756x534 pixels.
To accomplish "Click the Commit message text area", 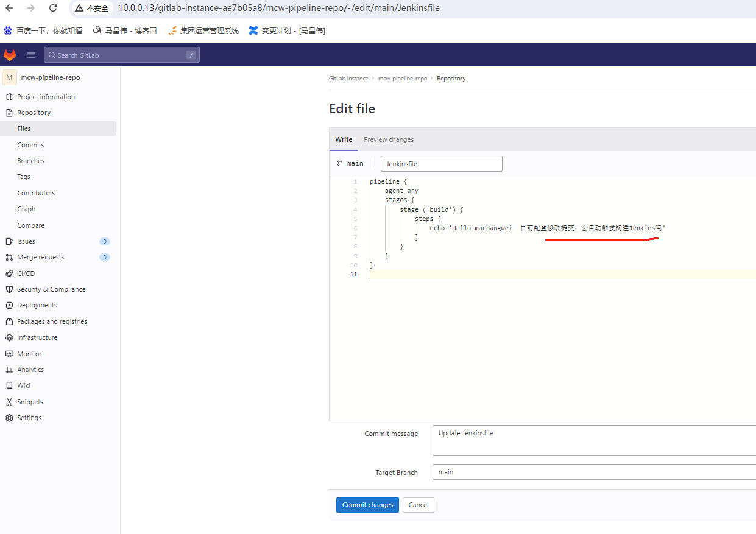I will coord(594,440).
